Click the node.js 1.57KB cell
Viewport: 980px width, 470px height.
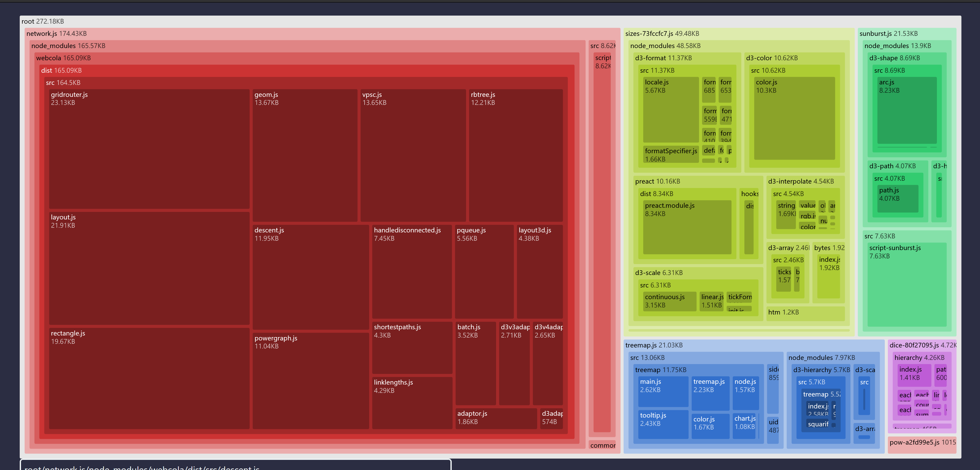coord(746,393)
